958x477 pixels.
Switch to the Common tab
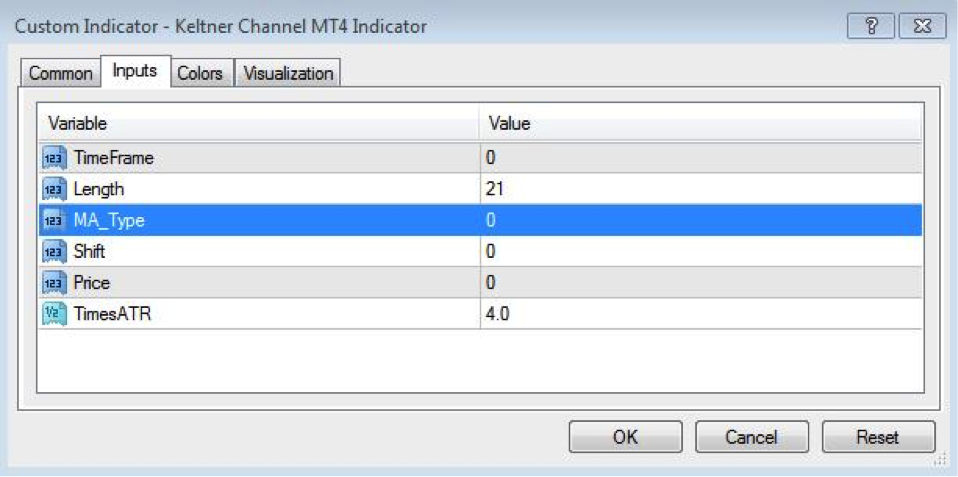(x=60, y=74)
